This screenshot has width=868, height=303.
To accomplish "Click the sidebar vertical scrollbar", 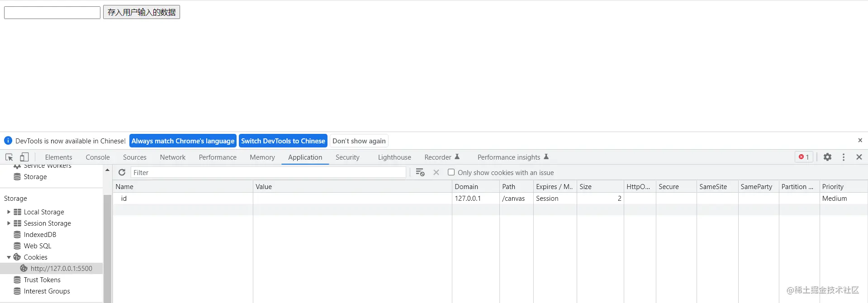I will click(x=107, y=244).
